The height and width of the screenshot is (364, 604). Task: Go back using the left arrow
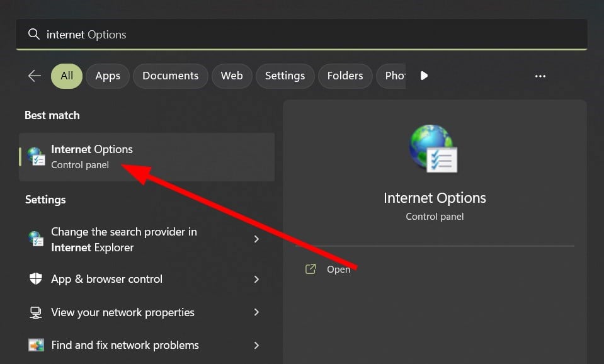(x=35, y=76)
